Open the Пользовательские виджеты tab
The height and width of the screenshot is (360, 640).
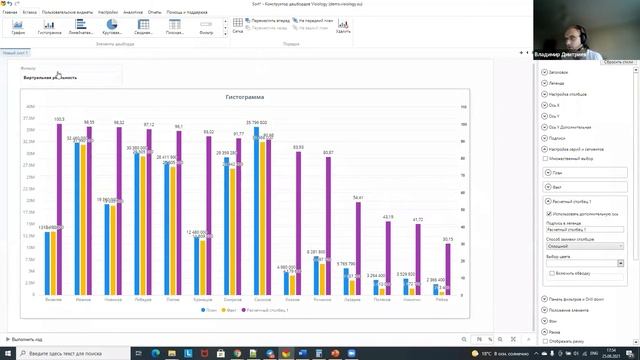(67, 12)
